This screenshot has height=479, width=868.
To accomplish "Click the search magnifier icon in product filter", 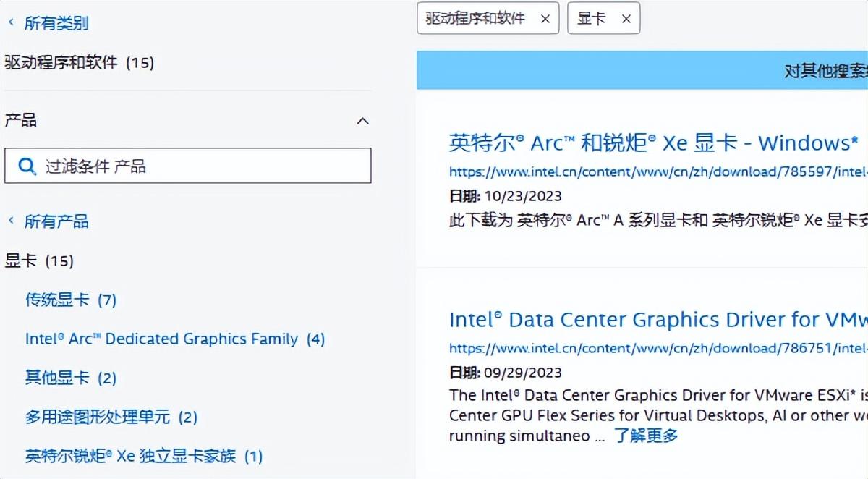I will [27, 166].
